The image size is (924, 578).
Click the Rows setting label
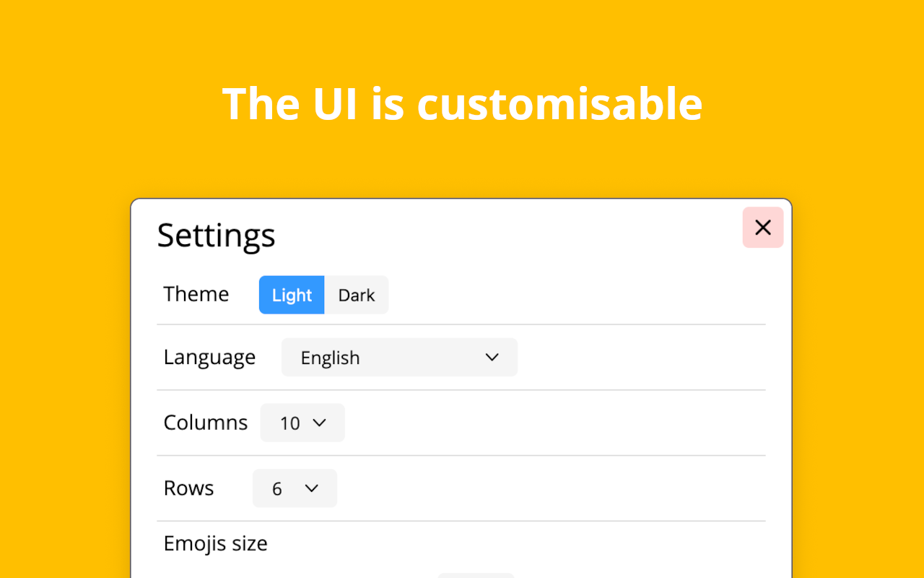(189, 488)
